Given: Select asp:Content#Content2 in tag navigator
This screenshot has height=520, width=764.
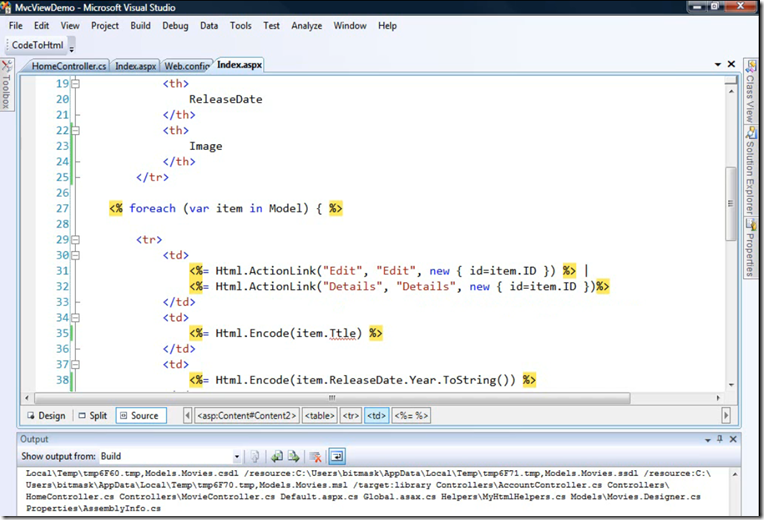Looking at the screenshot, I should [247, 416].
